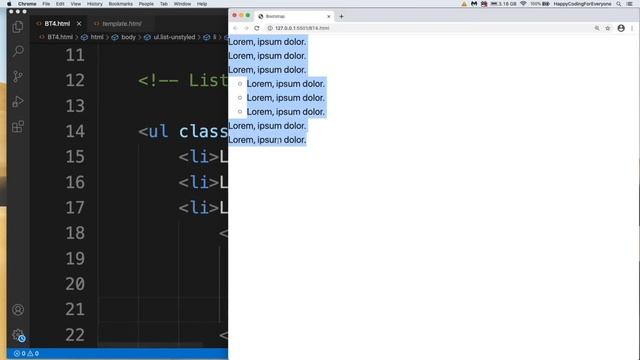Click the errors and warnings status indicator
This screenshot has height=360, width=640.
(26, 353)
